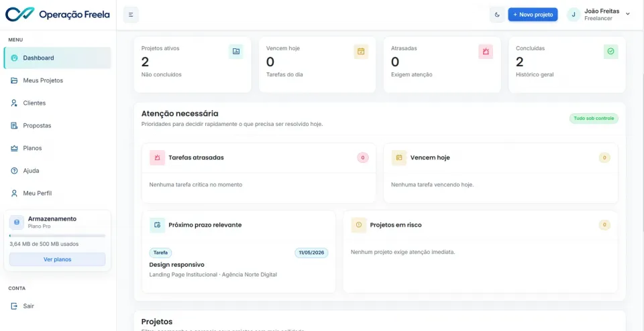Click the Concluídas checkmark icon

point(610,52)
